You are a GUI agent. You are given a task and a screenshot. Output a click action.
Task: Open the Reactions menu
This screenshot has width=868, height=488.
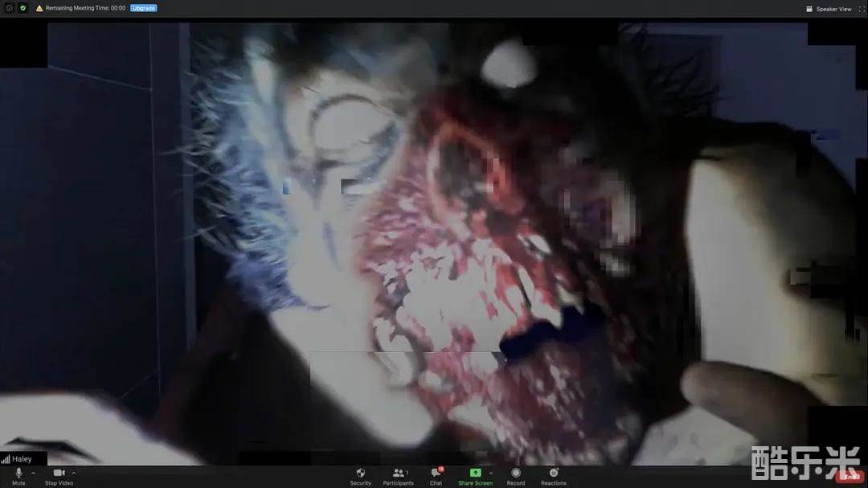coord(553,474)
